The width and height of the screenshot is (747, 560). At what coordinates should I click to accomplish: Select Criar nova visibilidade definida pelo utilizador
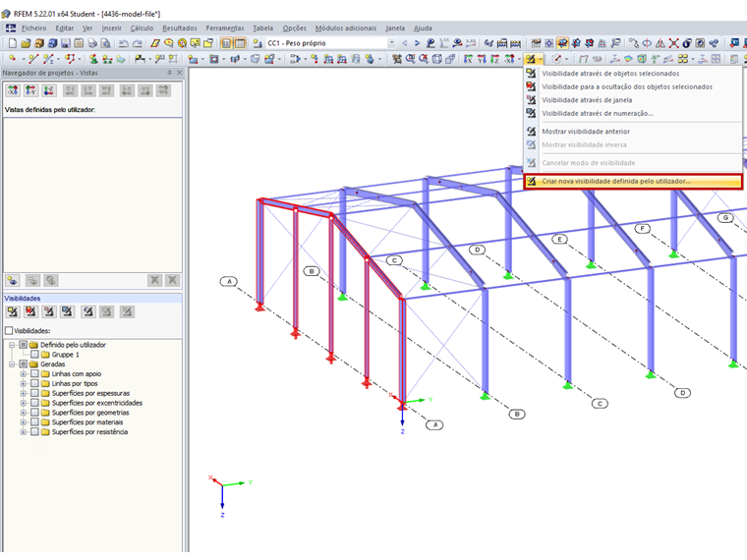pyautogui.click(x=633, y=182)
